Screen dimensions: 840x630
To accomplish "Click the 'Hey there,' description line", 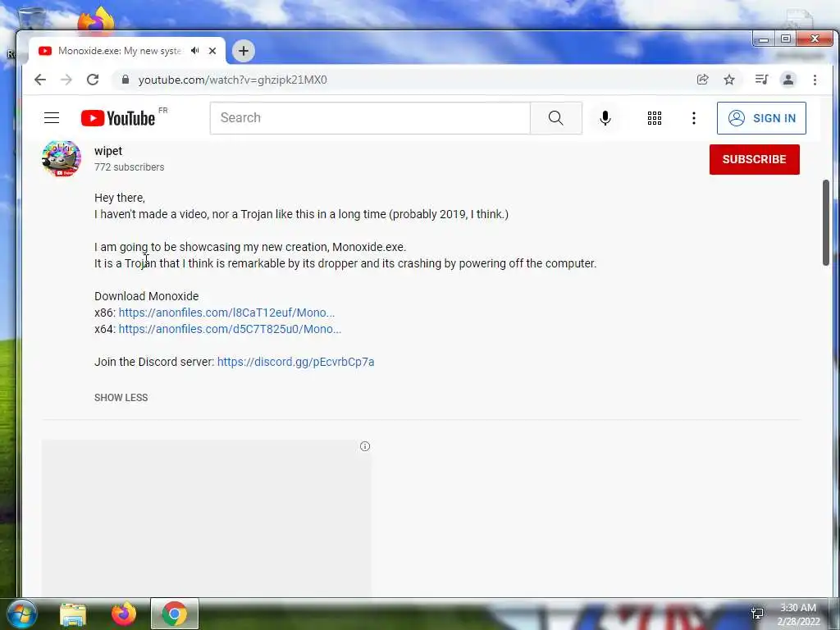I will pyautogui.click(x=120, y=198).
